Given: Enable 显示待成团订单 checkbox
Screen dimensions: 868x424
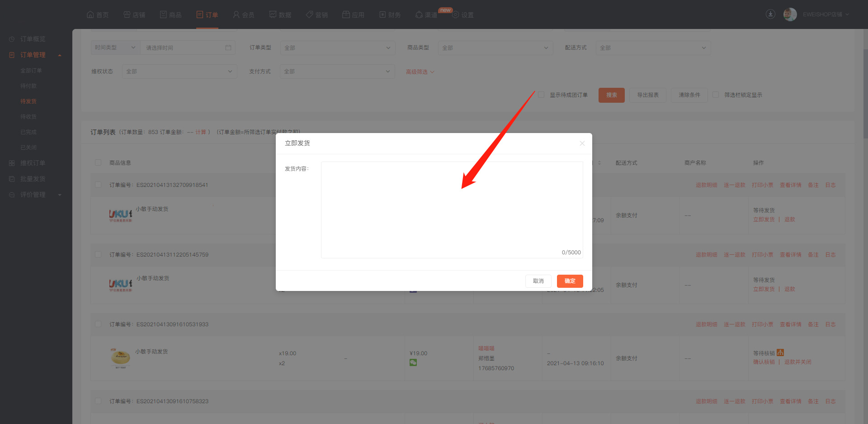Looking at the screenshot, I should click(541, 95).
